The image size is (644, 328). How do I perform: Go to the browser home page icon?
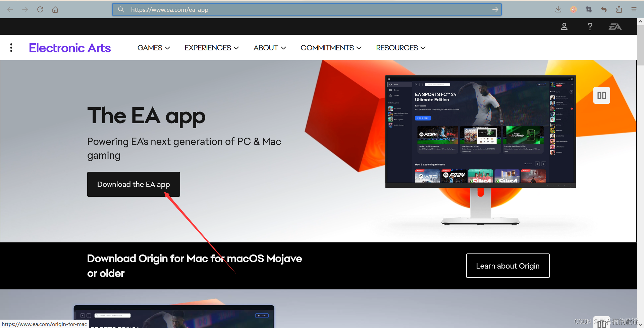[x=55, y=9]
